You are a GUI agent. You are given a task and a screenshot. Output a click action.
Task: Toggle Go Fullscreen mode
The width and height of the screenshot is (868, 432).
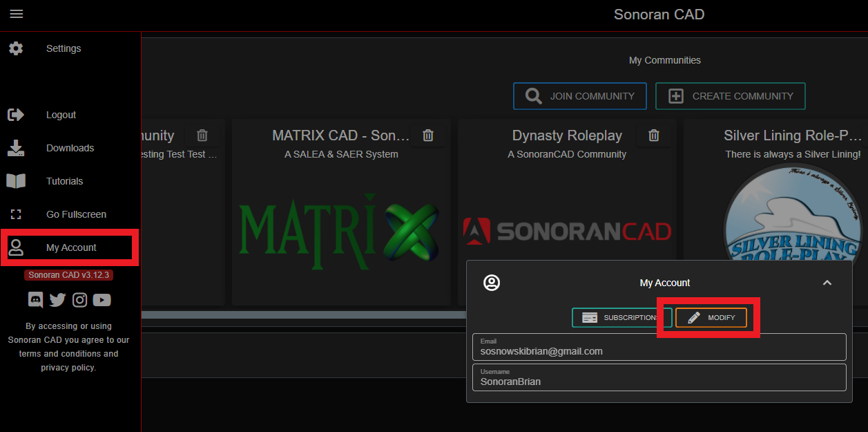[x=76, y=214]
